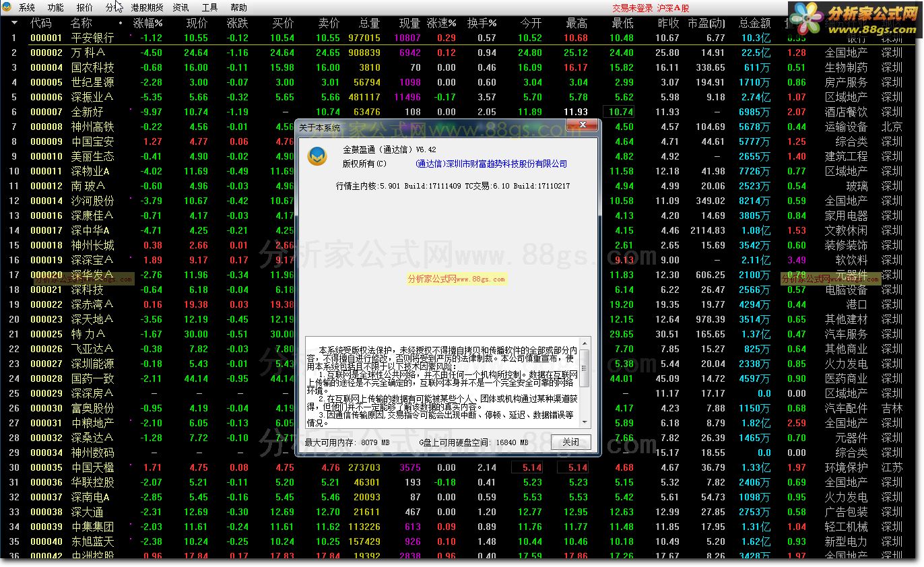This screenshot has height=567, width=924.
Task: Select the 万科A stock name
Action: pos(88,53)
